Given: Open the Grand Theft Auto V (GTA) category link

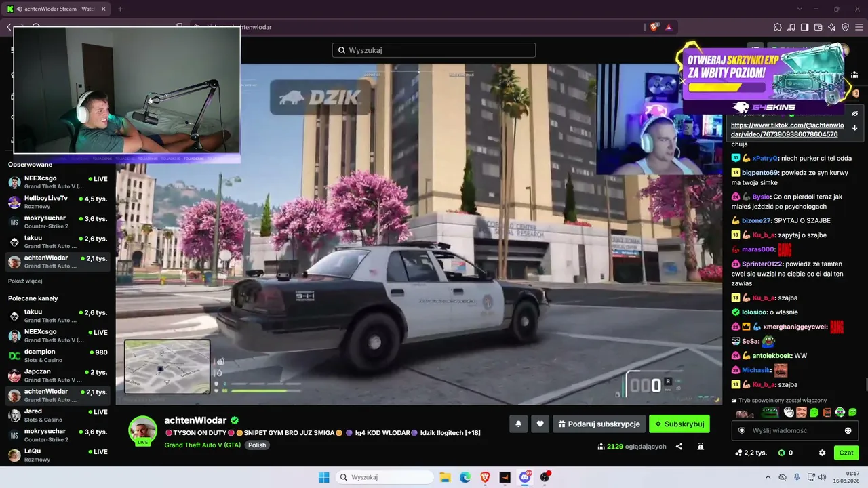Looking at the screenshot, I should point(202,445).
